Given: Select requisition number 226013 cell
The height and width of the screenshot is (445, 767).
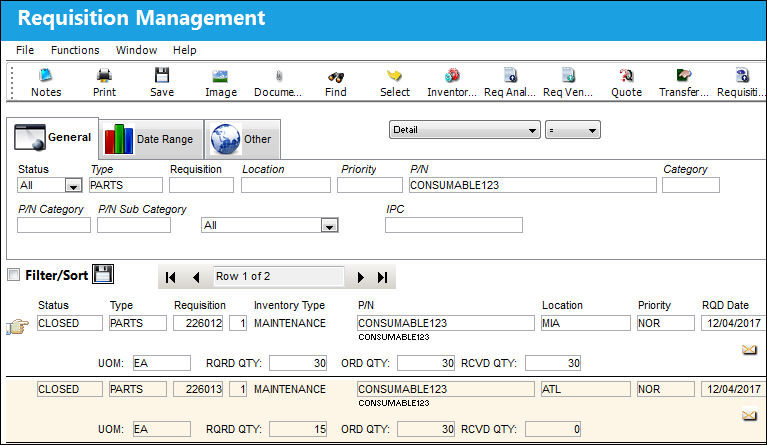Looking at the screenshot, I should coord(198,389).
